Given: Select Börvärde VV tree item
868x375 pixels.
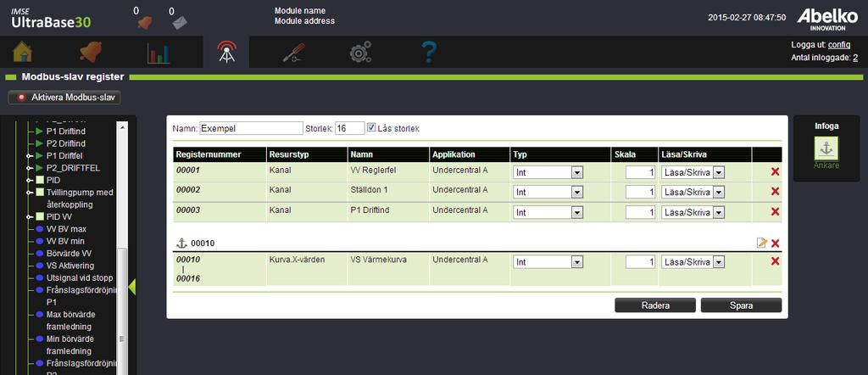Looking at the screenshot, I should coord(70,253).
